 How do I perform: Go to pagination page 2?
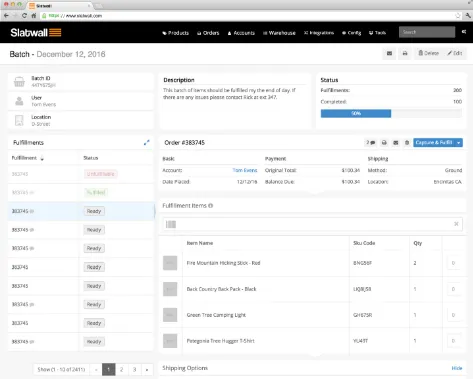click(121, 369)
